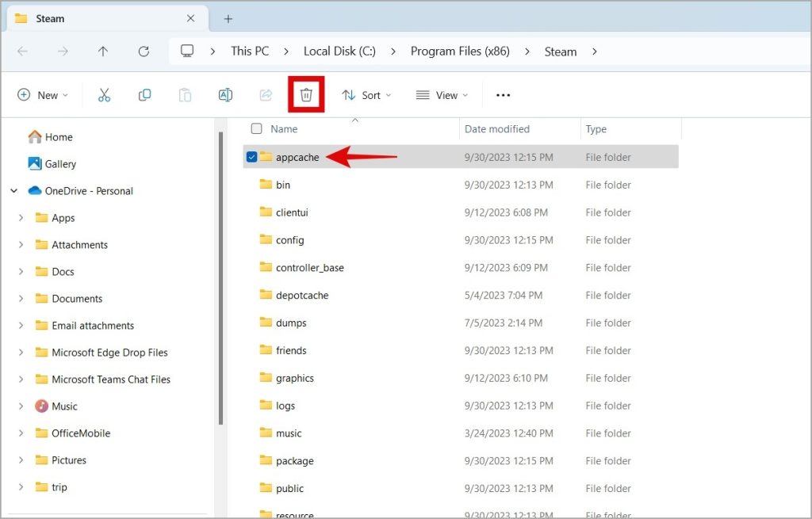Click the Cut scissors icon

[104, 95]
